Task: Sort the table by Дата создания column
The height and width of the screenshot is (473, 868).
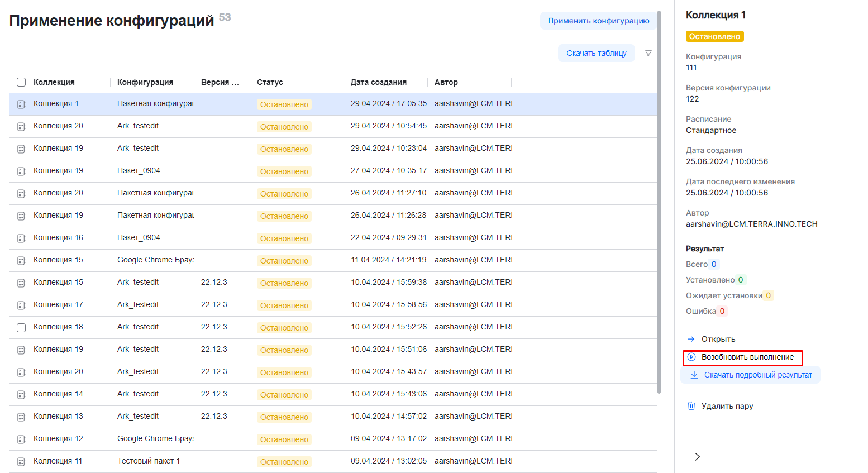Action: [x=378, y=82]
